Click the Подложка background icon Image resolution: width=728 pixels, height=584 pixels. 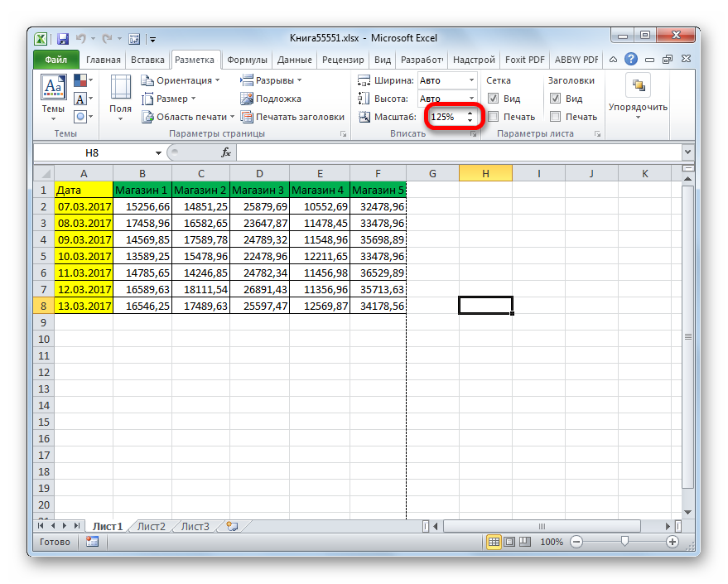point(246,99)
